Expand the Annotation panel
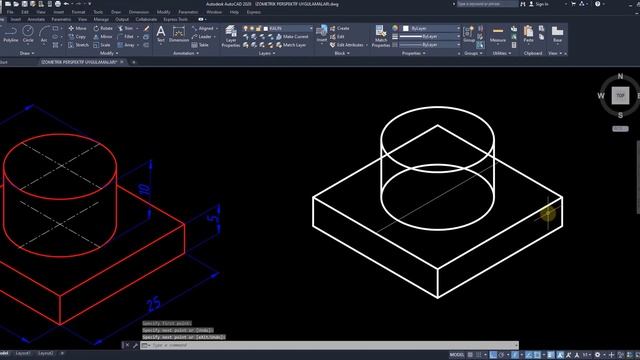Image resolution: width=640 pixels, height=360 pixels. 186,53
